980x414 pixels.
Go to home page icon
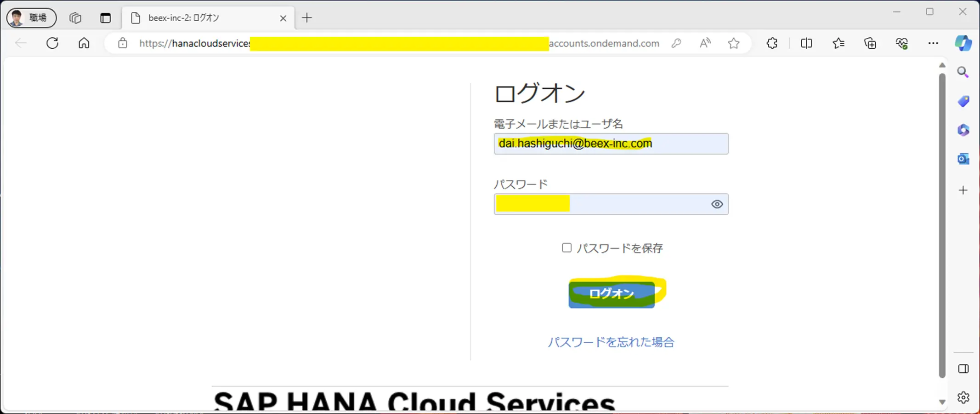(84, 43)
